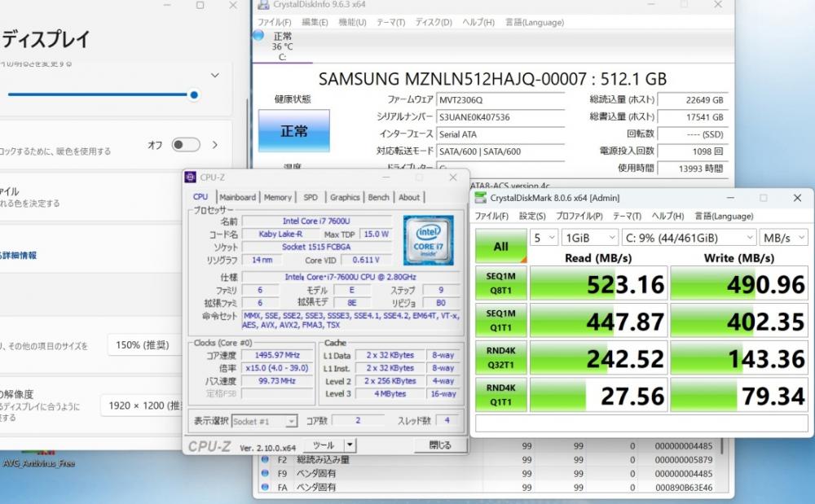Switch to the About tab in CPU-Z
Viewport: 815px width, 504px height.
tap(409, 197)
